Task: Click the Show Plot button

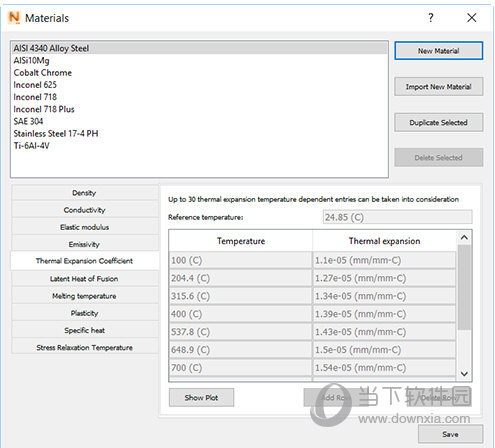Action: (201, 397)
